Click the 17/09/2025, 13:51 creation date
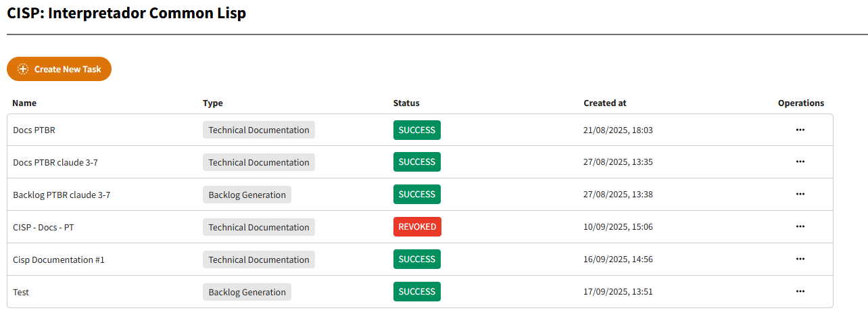Viewport: 868px width, 323px height. [x=618, y=293]
